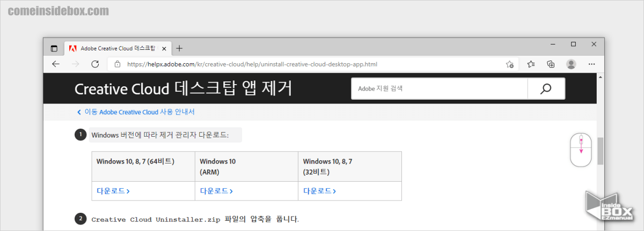Click the scrollbar up arrow

pos(600,77)
